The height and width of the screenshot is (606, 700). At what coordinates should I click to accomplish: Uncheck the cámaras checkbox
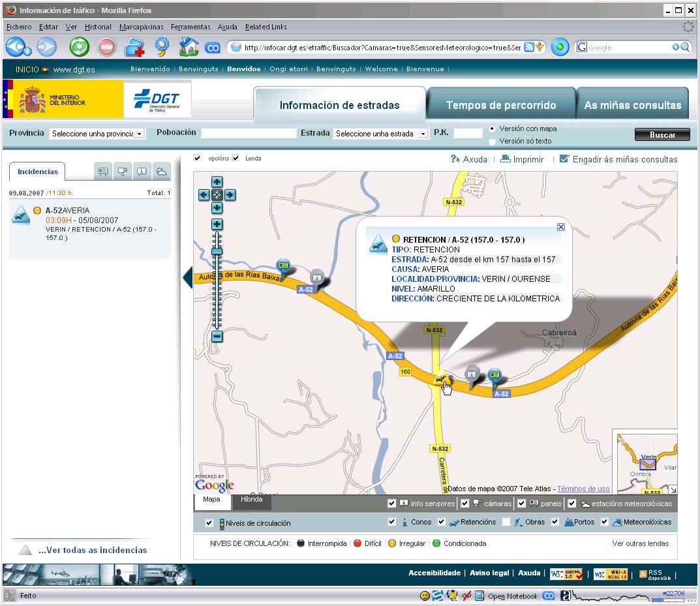pos(464,504)
